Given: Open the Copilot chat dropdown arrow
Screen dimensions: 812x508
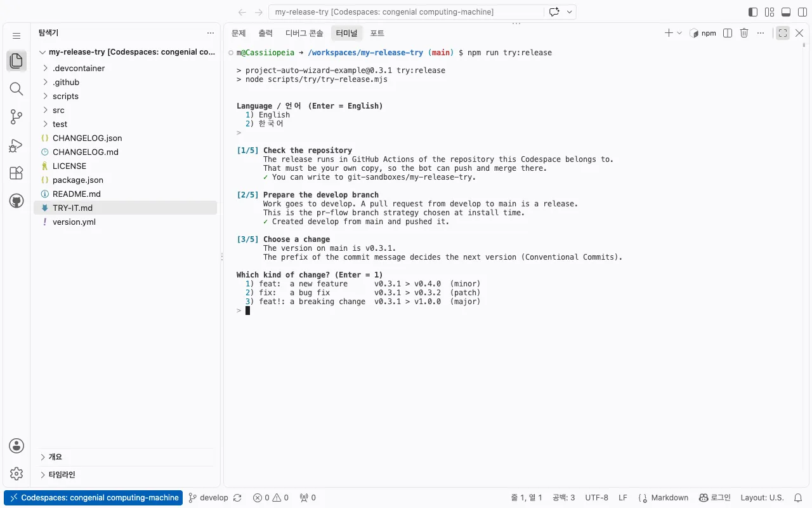Looking at the screenshot, I should pyautogui.click(x=570, y=12).
